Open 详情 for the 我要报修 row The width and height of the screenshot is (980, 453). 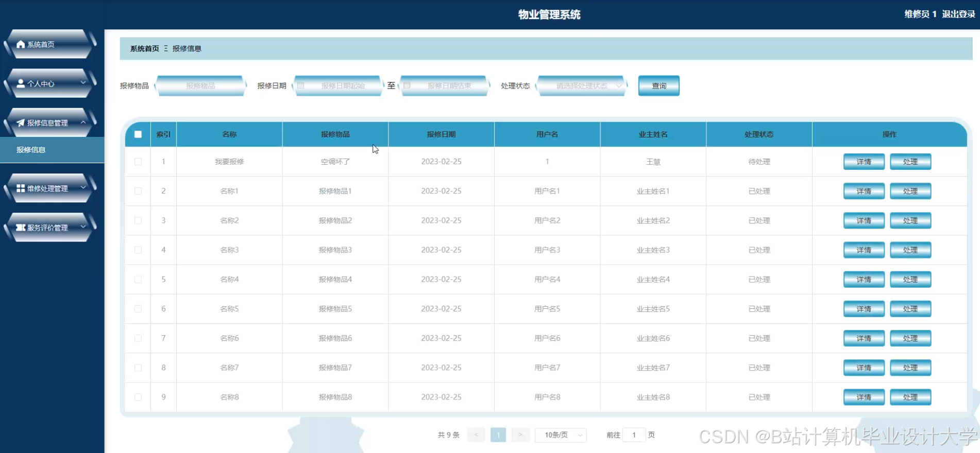click(x=864, y=162)
